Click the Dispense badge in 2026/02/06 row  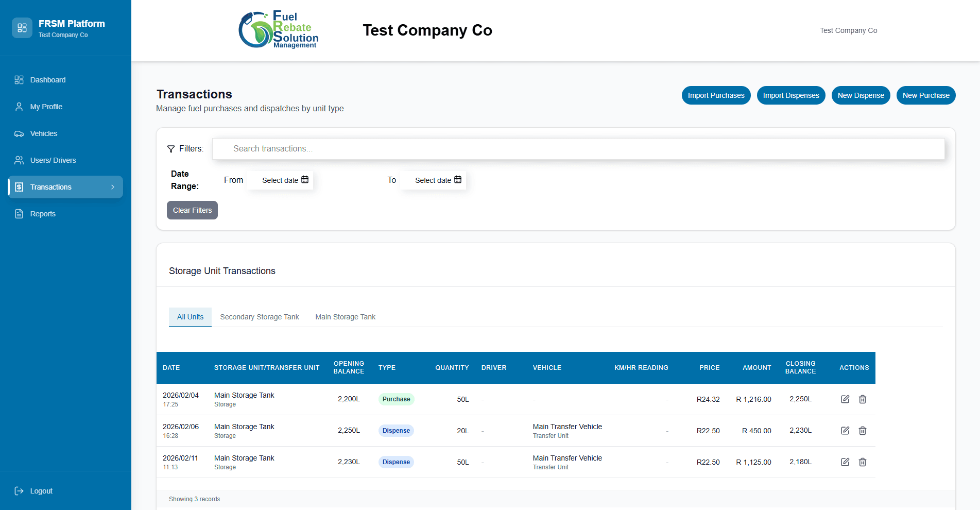coord(396,431)
